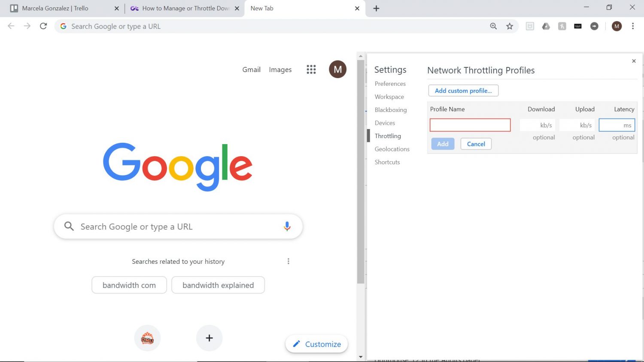Cancel the new throttling profile
This screenshot has height=362, width=644.
476,144
